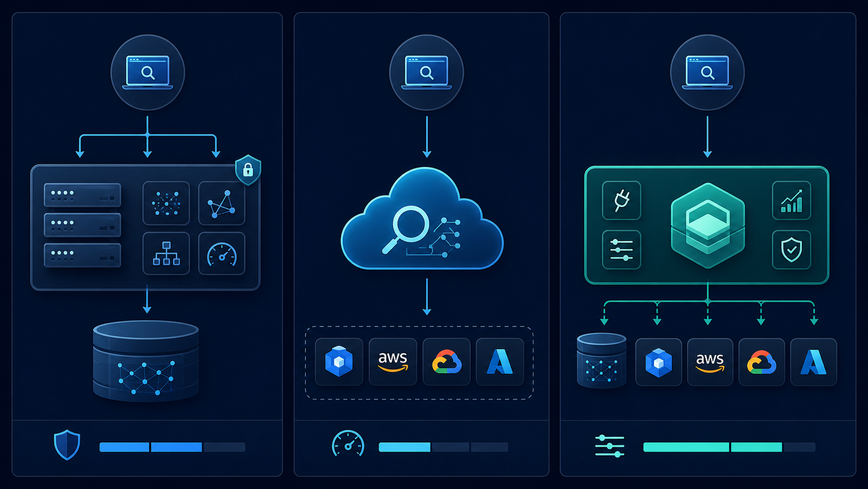Select the Azure logo under teal box

(x=813, y=362)
